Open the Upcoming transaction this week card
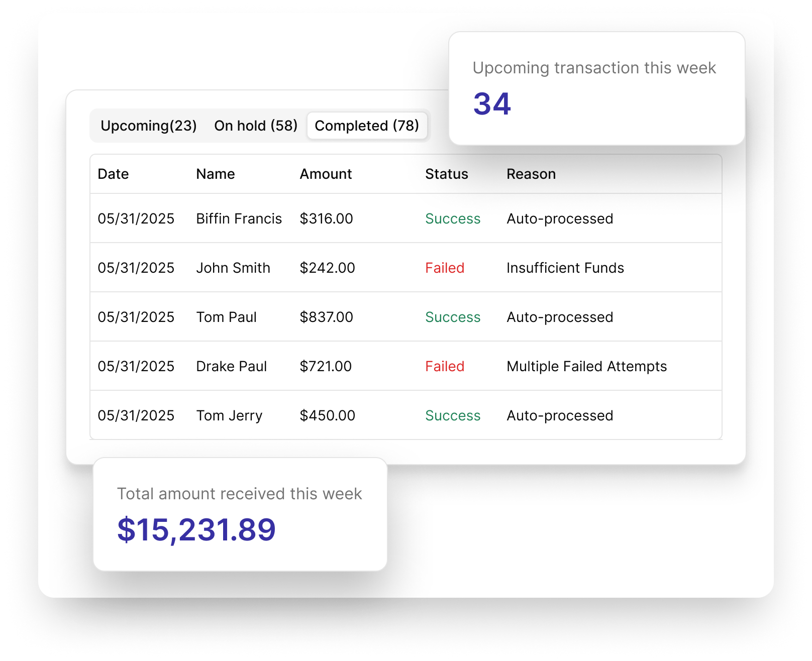The height and width of the screenshot is (661, 812). (x=596, y=88)
